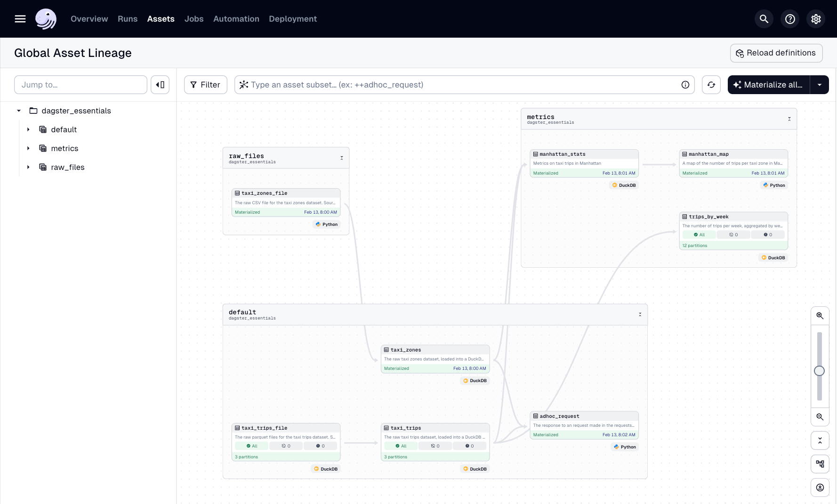
Task: Open the global search magnifier icon
Action: click(764, 19)
